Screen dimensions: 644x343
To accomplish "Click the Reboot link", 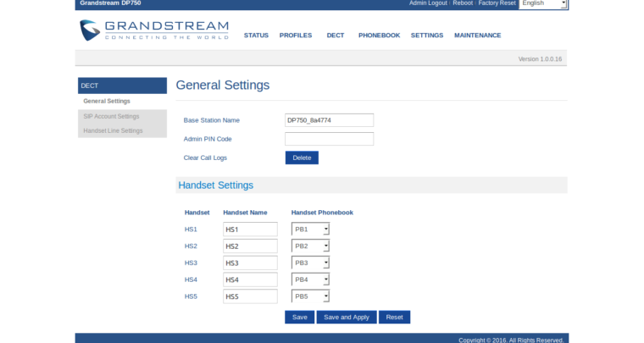I will pos(463,3).
